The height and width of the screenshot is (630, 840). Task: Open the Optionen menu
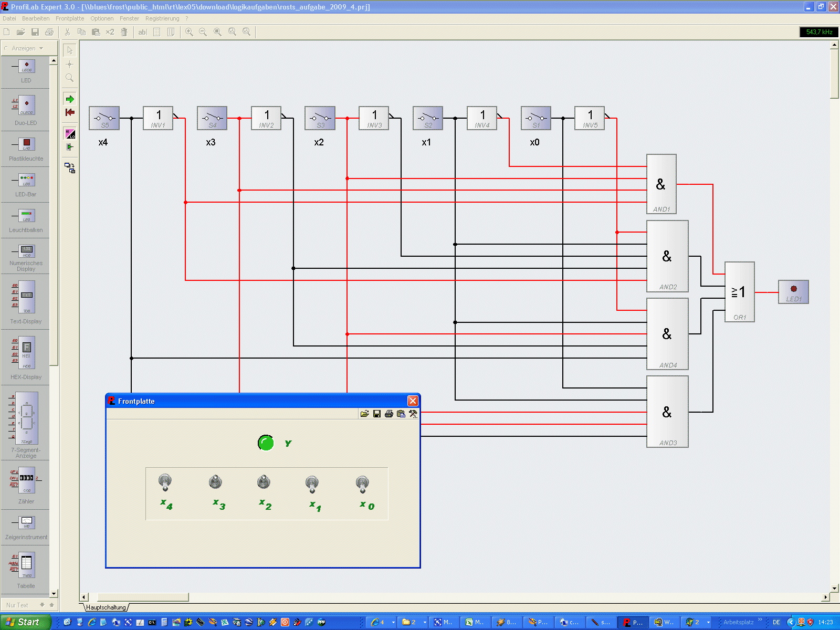click(102, 18)
